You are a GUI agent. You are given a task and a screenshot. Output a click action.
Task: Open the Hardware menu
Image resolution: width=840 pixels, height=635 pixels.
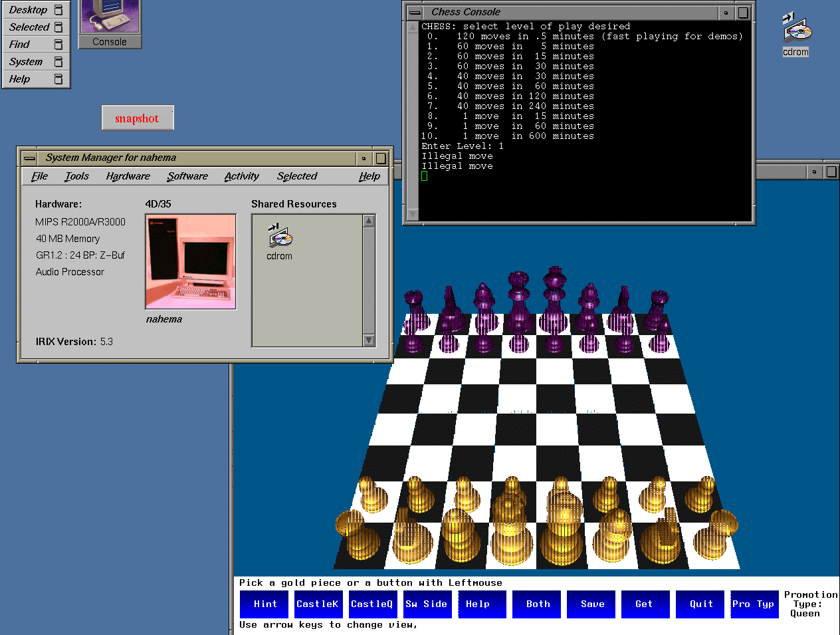(x=128, y=176)
